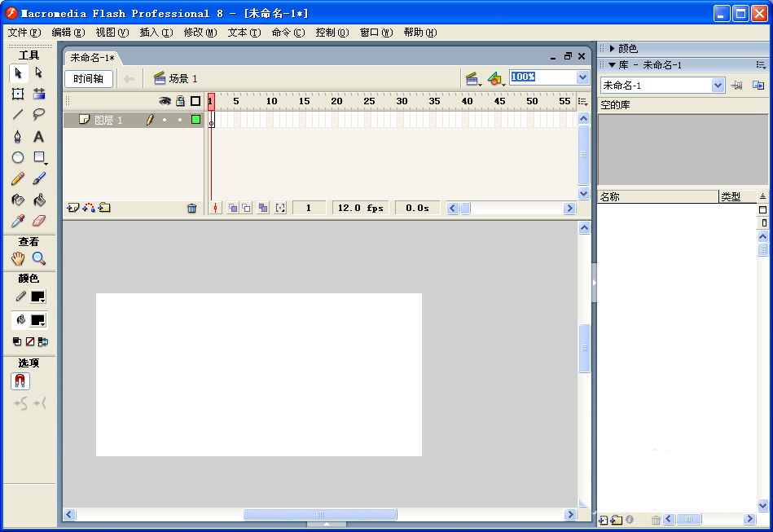Open the 视图 menu
Screen dimensions: 773x532
(x=112, y=33)
